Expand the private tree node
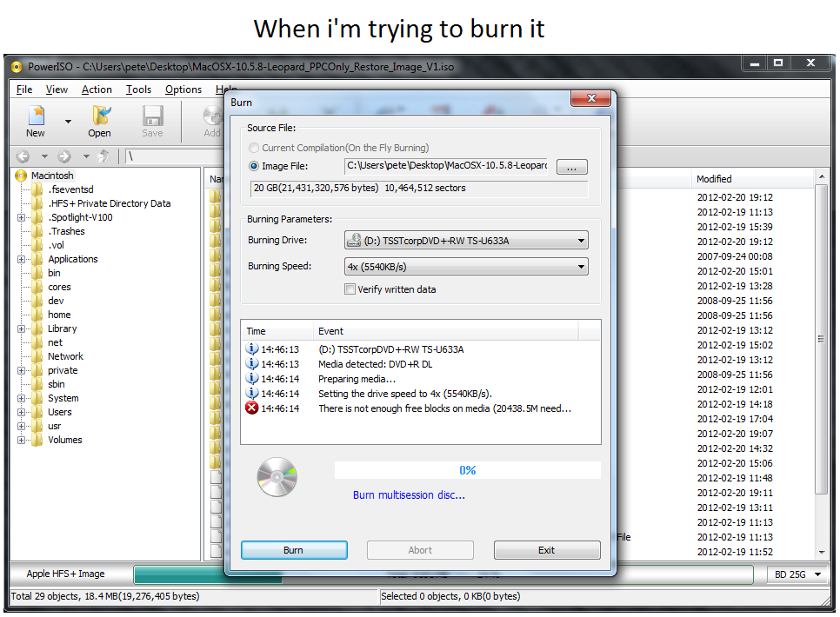Image resolution: width=840 pixels, height=617 pixels. point(21,370)
